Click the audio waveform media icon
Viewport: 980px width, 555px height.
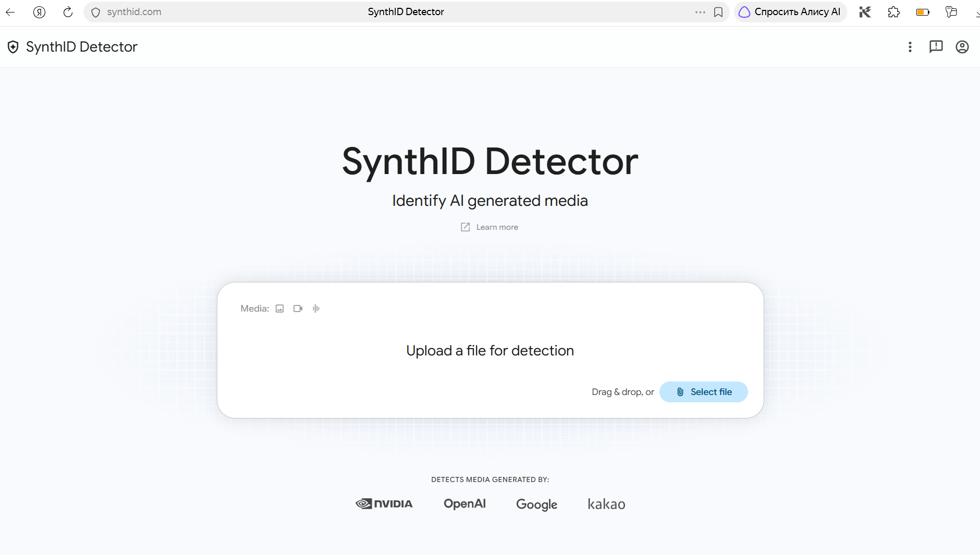pos(316,309)
